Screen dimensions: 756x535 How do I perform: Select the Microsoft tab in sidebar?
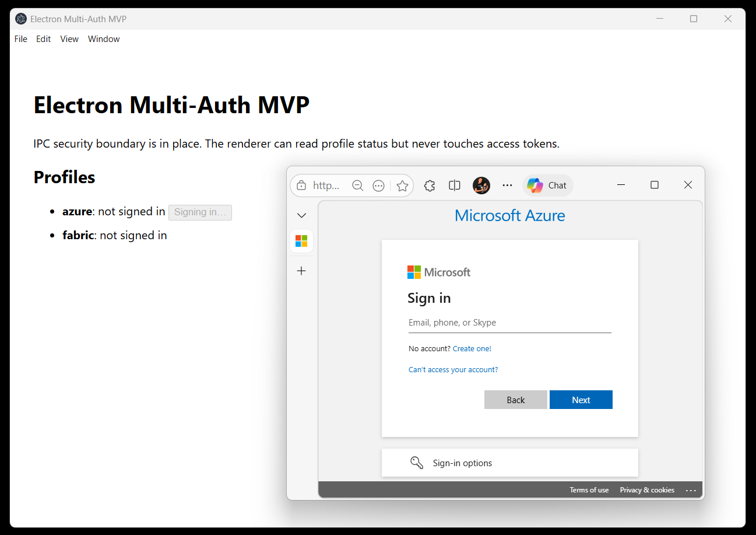click(x=301, y=241)
